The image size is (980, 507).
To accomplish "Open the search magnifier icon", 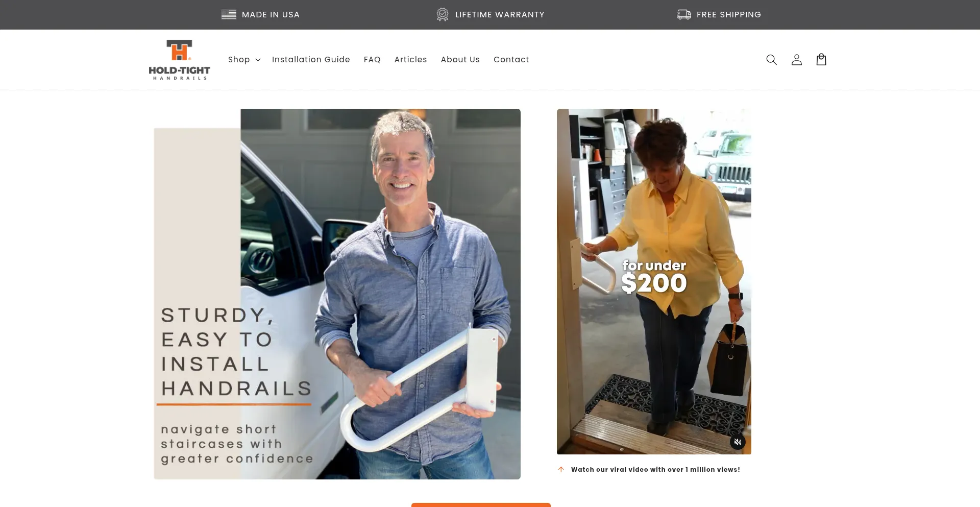I will click(x=771, y=60).
